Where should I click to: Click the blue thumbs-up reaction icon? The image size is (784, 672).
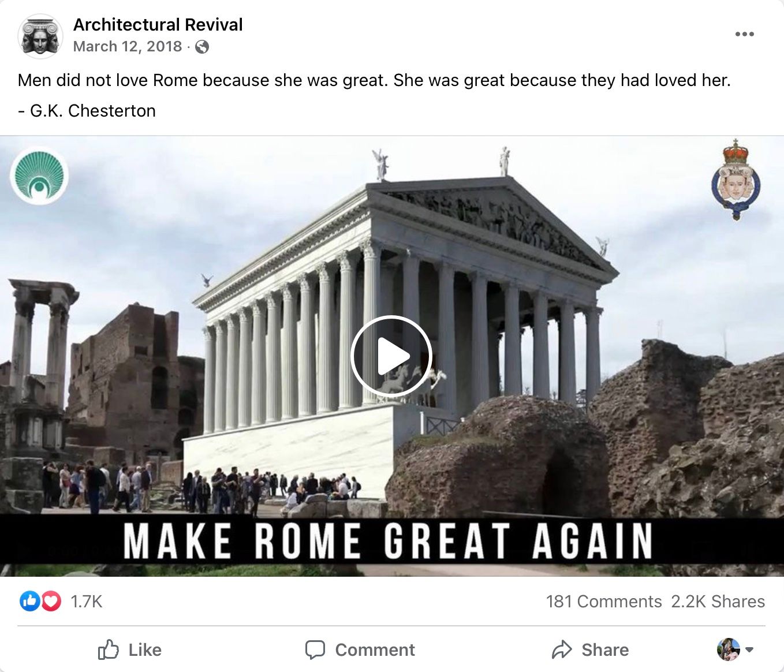pyautogui.click(x=29, y=602)
